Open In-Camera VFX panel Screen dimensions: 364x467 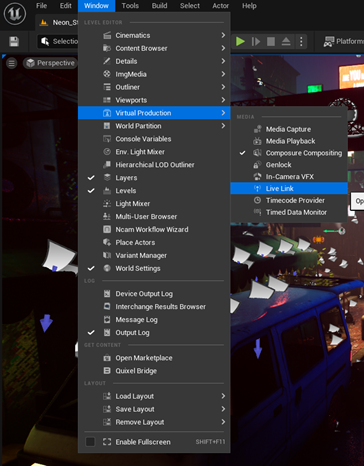[x=289, y=177]
